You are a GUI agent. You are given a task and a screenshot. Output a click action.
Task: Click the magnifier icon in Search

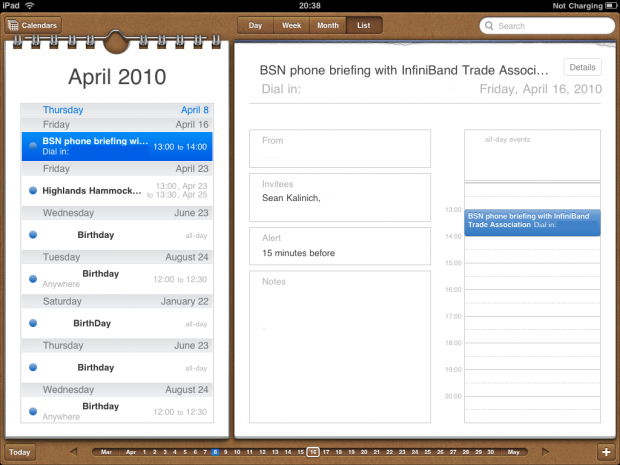489,26
